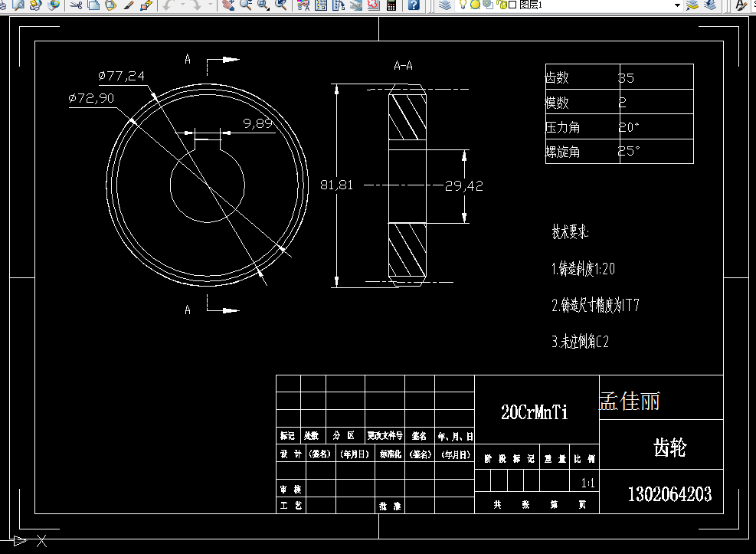Open the layer list dropdown arrow
The height and width of the screenshot is (554, 756).
(x=677, y=5)
